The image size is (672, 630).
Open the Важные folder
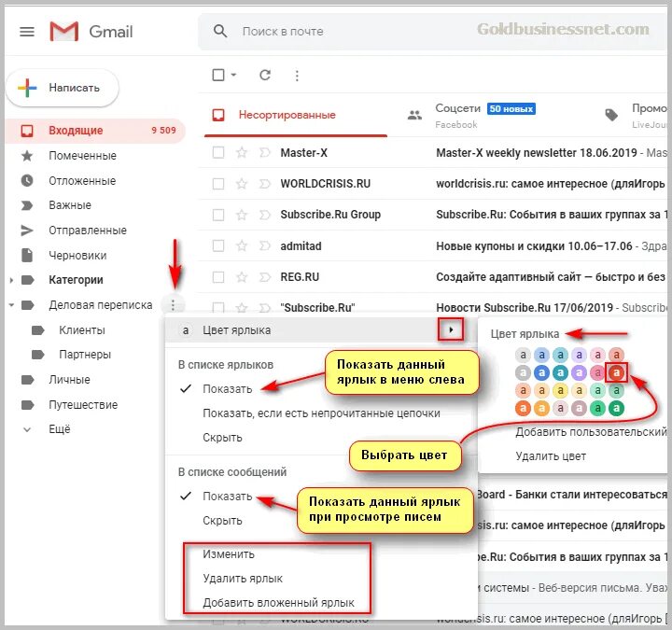tap(70, 205)
